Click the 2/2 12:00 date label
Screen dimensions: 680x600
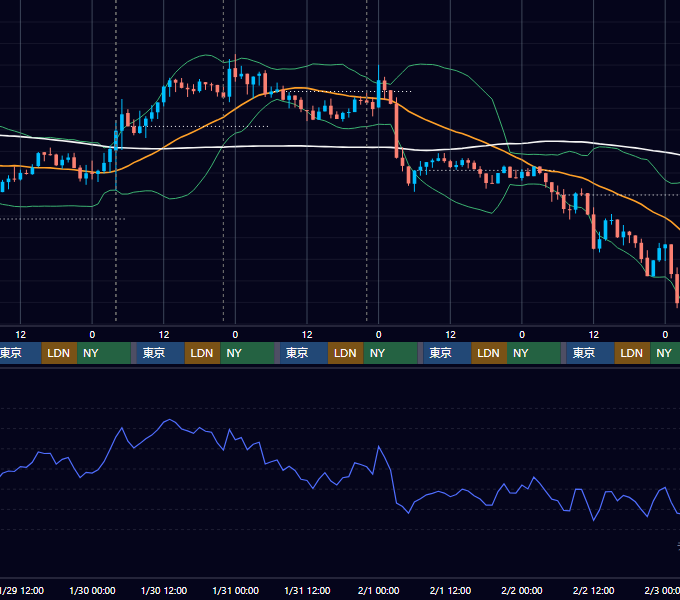pyautogui.click(x=593, y=590)
